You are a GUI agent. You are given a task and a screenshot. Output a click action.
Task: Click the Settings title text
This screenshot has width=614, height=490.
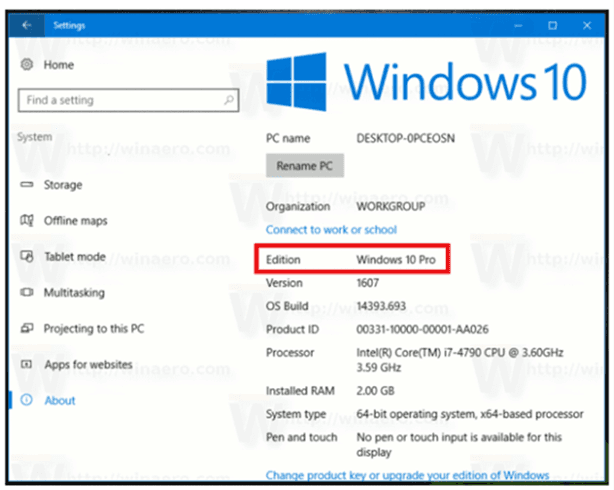pyautogui.click(x=69, y=25)
